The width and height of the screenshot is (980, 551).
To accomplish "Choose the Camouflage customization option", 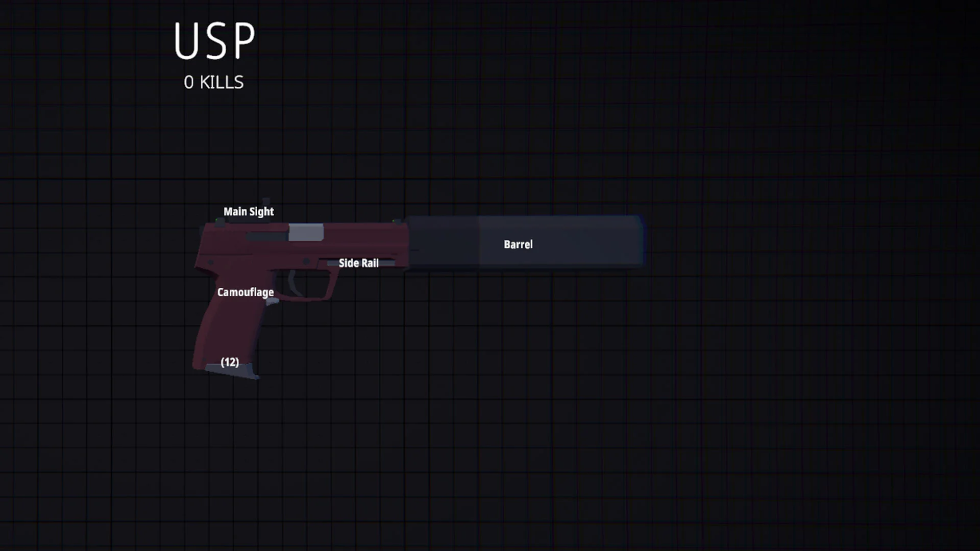I will [246, 292].
